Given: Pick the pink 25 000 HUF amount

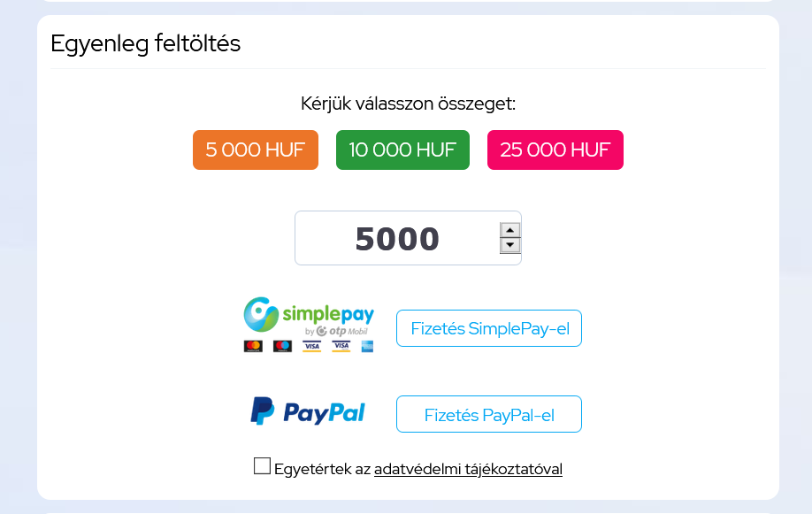Looking at the screenshot, I should 555,150.
